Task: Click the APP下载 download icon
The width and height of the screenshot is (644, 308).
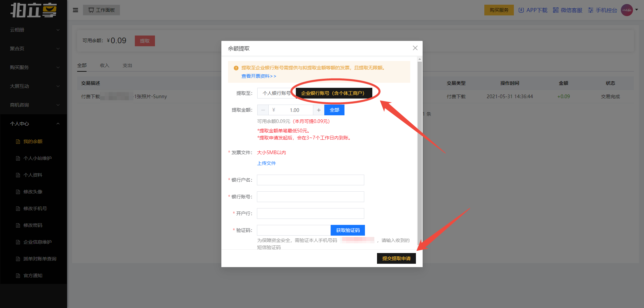Action: (x=521, y=10)
